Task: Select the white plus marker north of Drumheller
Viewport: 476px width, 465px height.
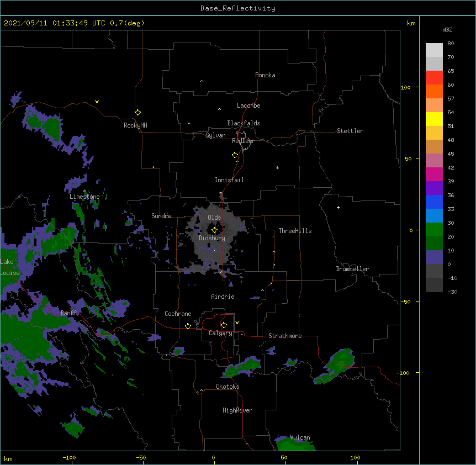Action: click(x=338, y=207)
